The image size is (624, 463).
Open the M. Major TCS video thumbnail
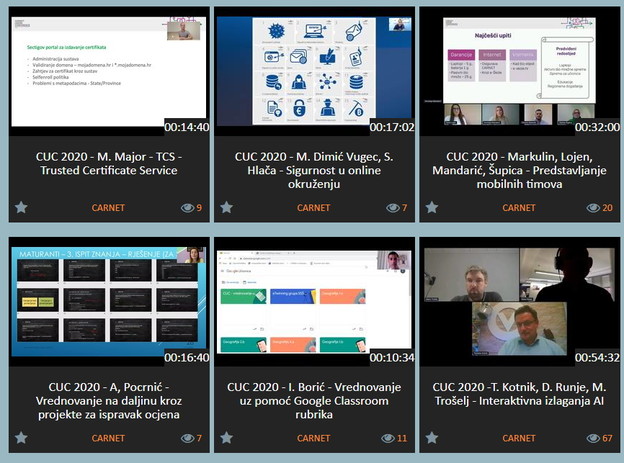(108, 72)
